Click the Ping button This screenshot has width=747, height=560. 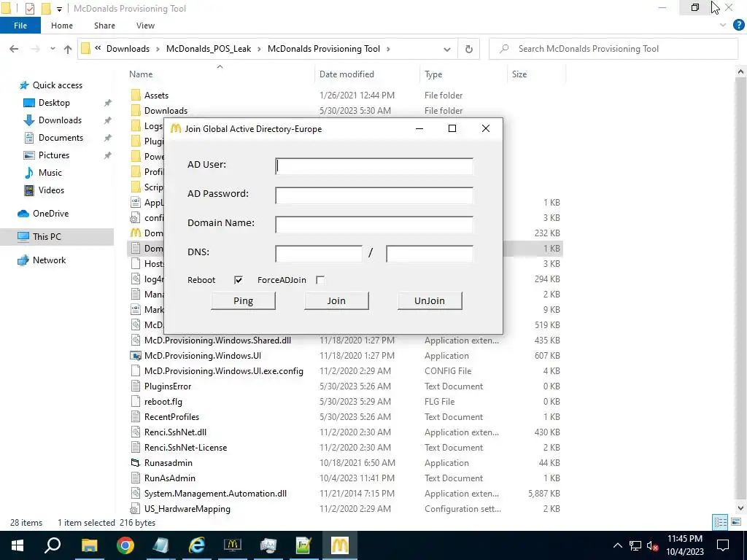(243, 300)
